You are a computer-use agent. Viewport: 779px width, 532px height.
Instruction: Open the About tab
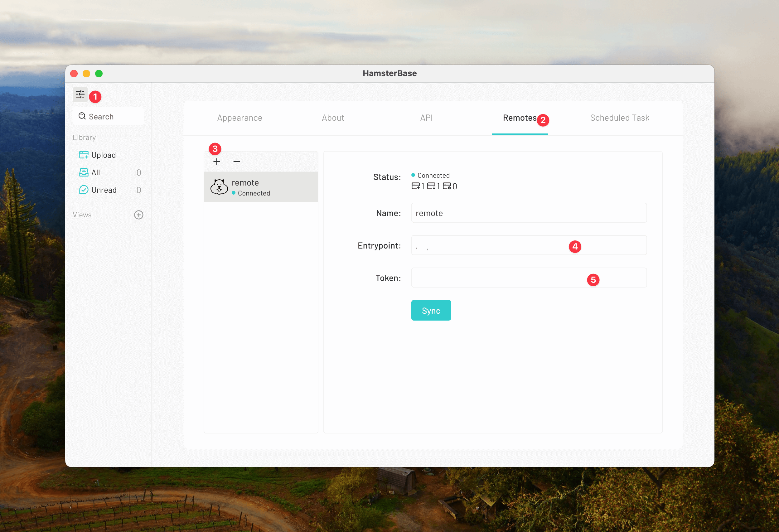333,118
